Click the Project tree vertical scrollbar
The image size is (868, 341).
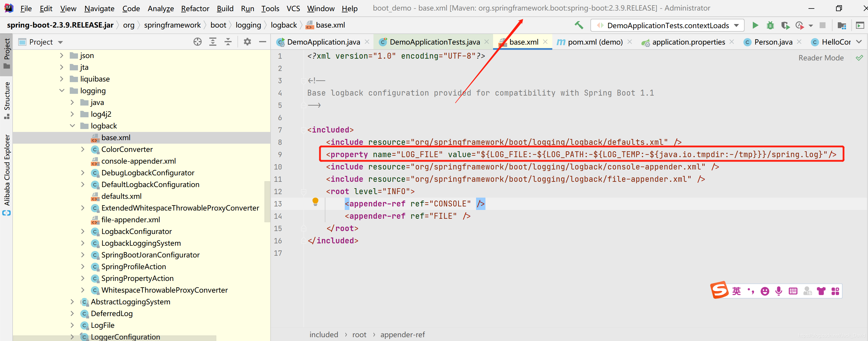[x=267, y=201]
